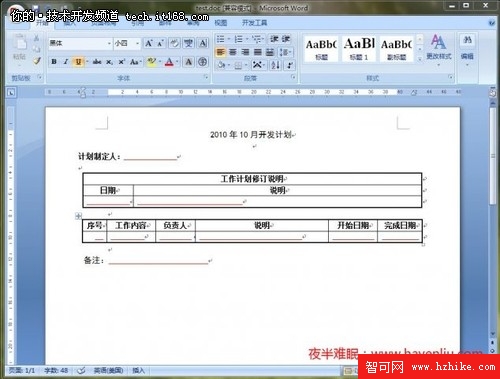This screenshot has height=379, width=500.
Task: Expand the font color dropdown arrow
Action: click(177, 62)
